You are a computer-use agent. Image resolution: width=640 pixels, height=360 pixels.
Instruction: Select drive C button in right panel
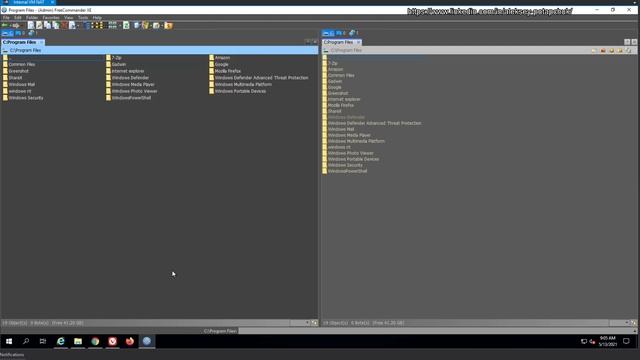coord(328,33)
